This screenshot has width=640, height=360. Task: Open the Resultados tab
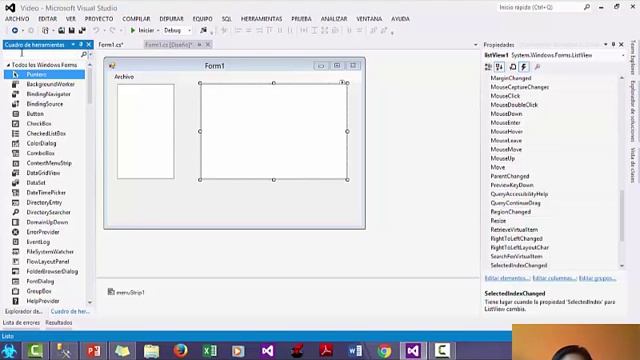click(x=58, y=322)
